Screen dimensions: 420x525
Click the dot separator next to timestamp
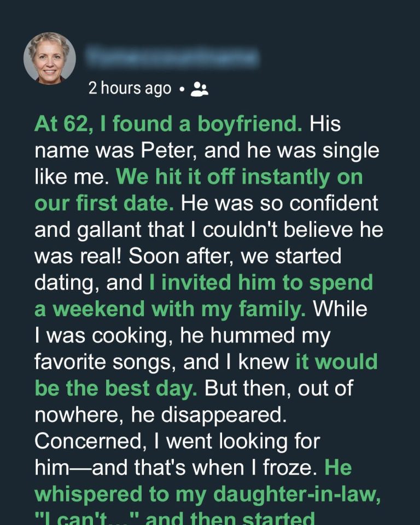point(183,89)
